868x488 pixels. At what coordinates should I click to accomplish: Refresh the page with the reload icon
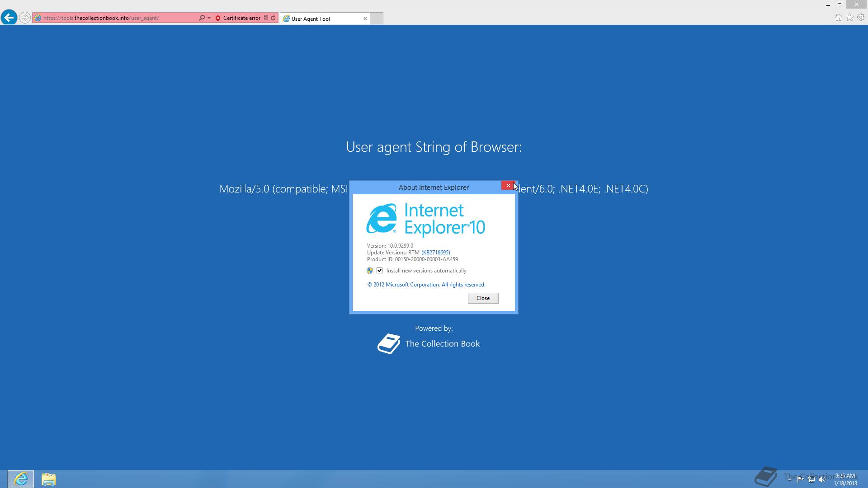[273, 18]
